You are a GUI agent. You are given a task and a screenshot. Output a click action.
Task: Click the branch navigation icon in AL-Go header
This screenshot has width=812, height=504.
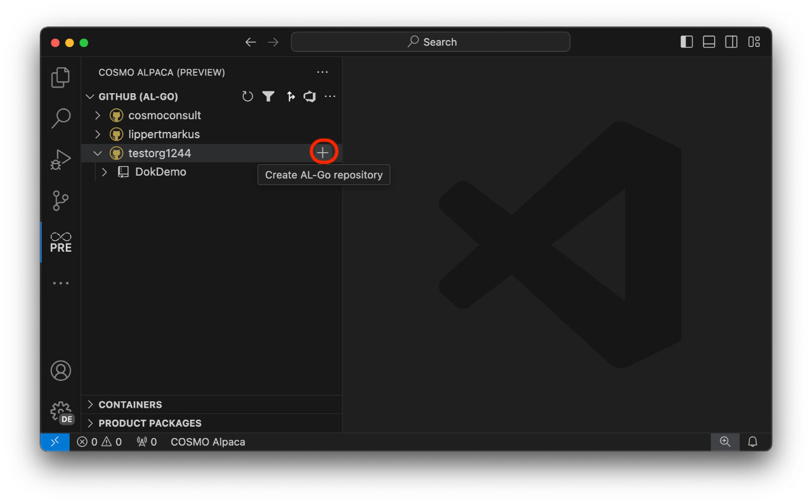(290, 96)
